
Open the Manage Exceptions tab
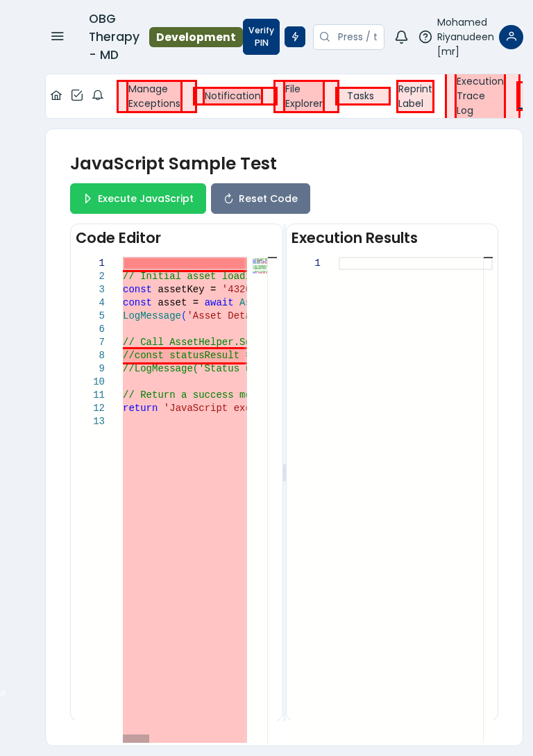[154, 96]
